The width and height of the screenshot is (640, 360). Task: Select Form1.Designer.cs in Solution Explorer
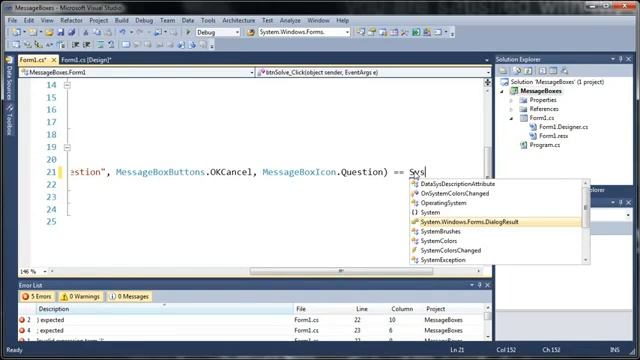(x=563, y=127)
